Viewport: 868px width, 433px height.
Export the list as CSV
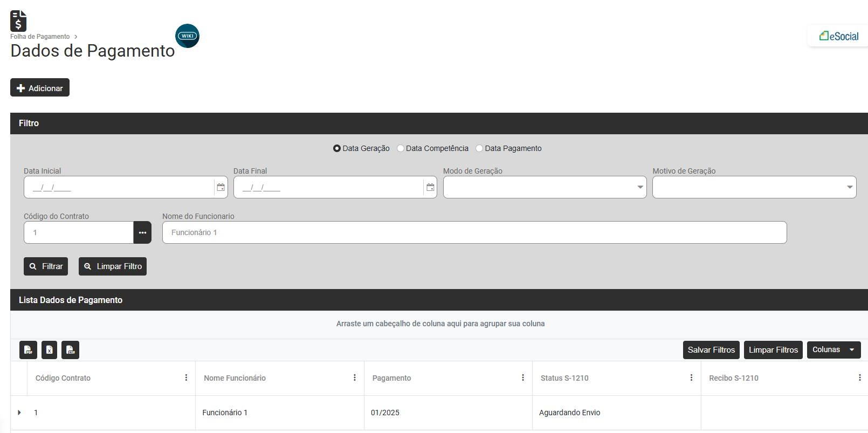coord(70,350)
